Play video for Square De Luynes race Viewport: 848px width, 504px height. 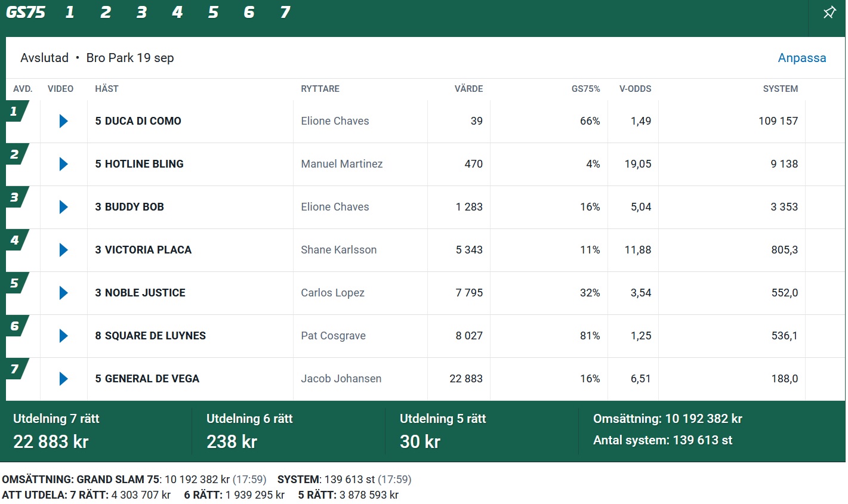click(x=64, y=336)
